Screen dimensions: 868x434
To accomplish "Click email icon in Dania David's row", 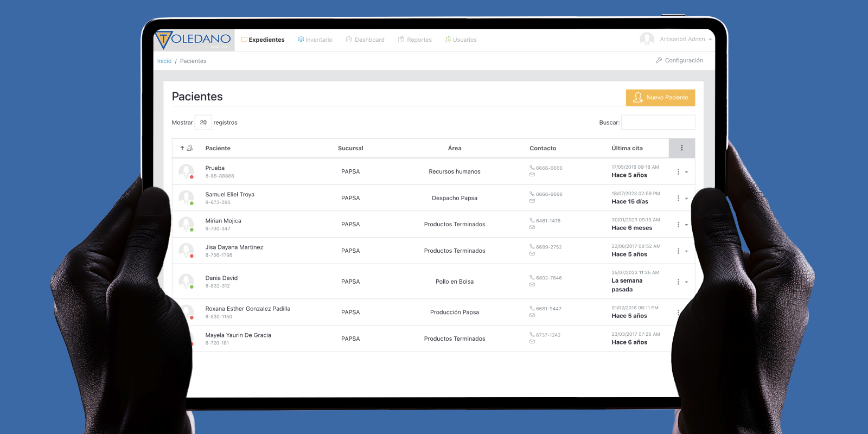I will (532, 285).
